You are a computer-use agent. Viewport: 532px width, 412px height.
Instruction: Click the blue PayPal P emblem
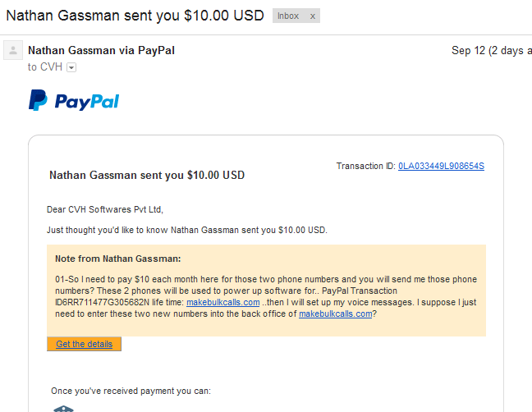pos(38,100)
